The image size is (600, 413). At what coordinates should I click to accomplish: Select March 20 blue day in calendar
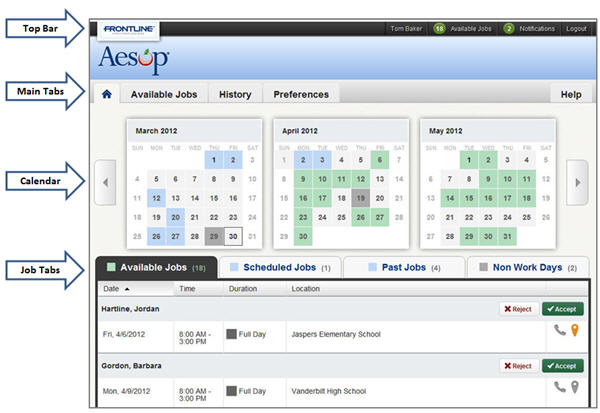pyautogui.click(x=176, y=217)
